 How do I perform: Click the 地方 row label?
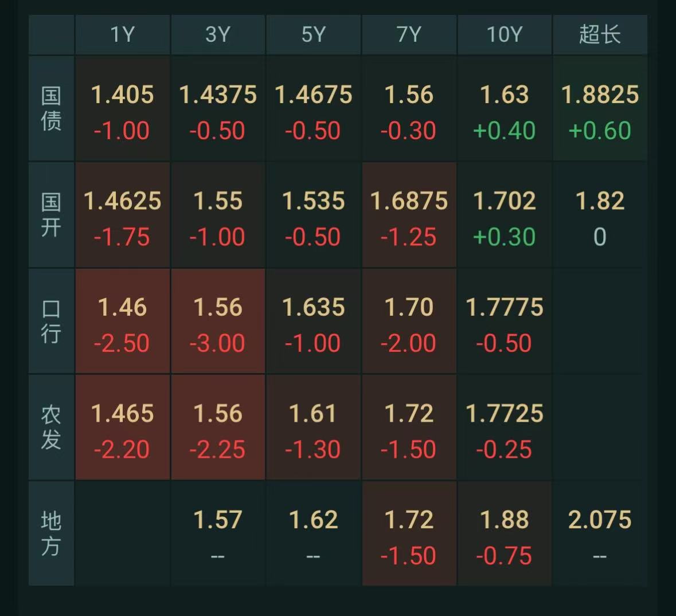51,533
